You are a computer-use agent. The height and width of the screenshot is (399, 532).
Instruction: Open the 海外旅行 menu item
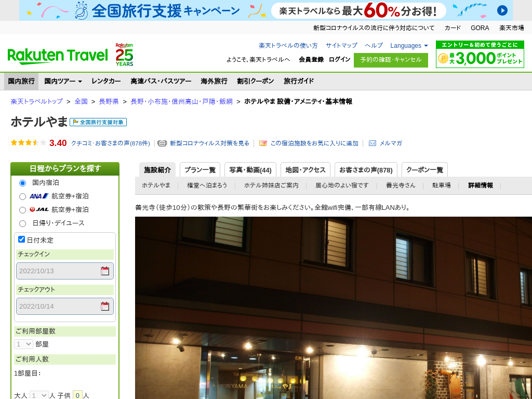[x=214, y=81]
